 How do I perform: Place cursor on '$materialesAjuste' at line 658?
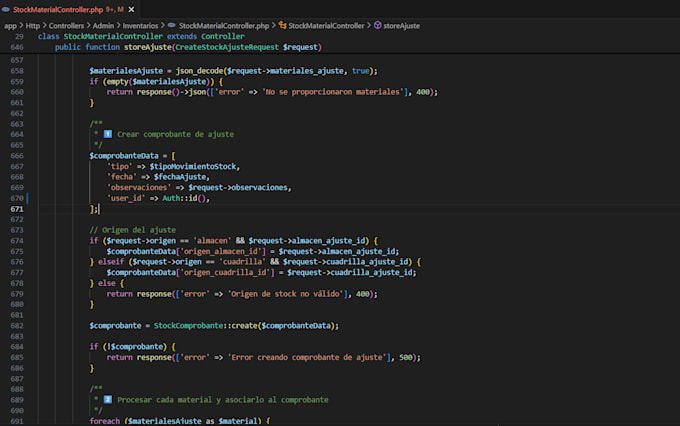(x=126, y=71)
